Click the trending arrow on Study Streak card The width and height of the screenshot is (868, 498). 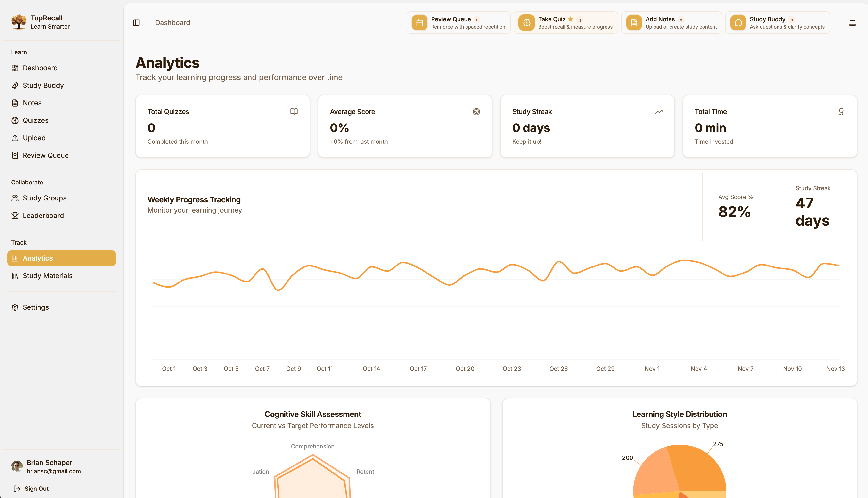[659, 111]
